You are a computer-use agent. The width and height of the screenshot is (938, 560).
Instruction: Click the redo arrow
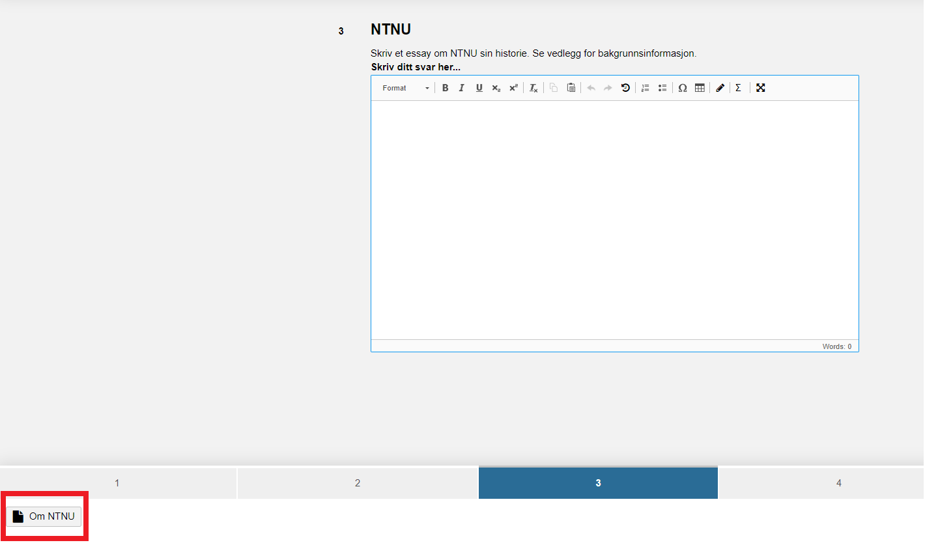click(x=608, y=88)
